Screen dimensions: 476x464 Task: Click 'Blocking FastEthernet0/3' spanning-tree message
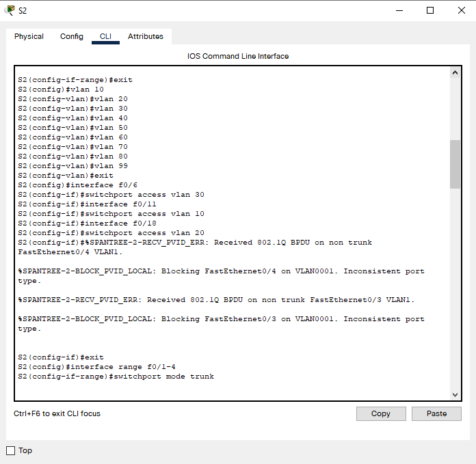221,324
